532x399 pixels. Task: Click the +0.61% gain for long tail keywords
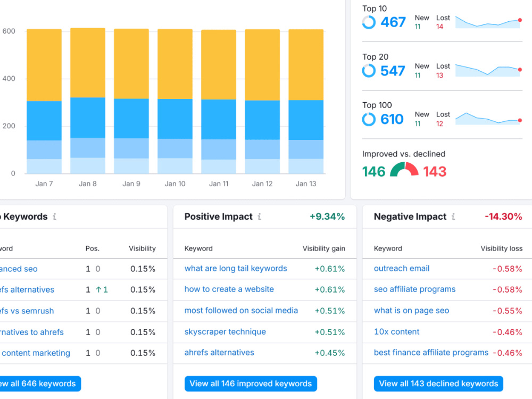[x=330, y=269]
